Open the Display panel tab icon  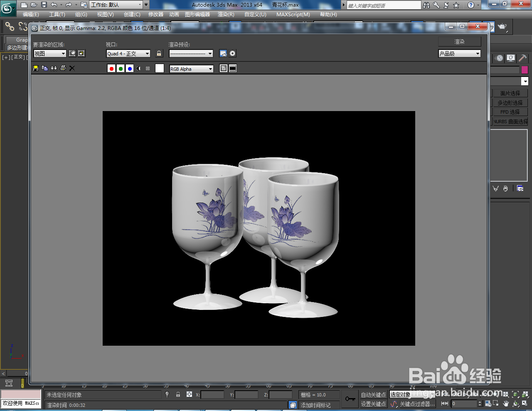point(511,58)
